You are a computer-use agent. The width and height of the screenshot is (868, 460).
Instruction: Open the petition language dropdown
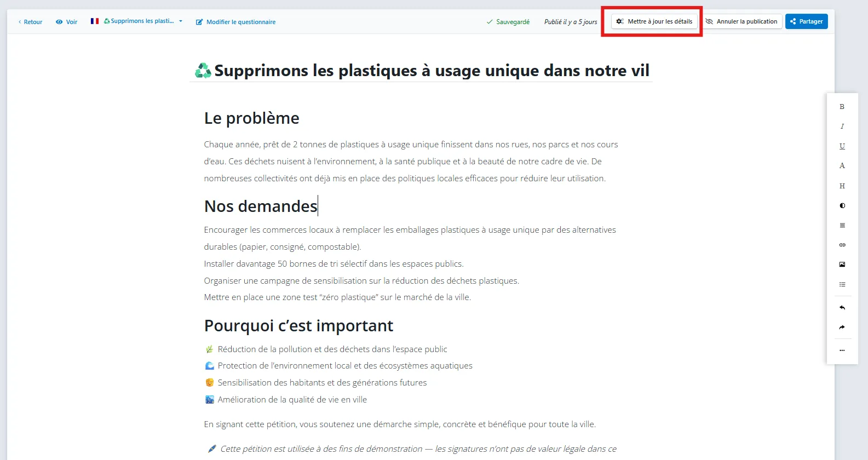(137, 21)
